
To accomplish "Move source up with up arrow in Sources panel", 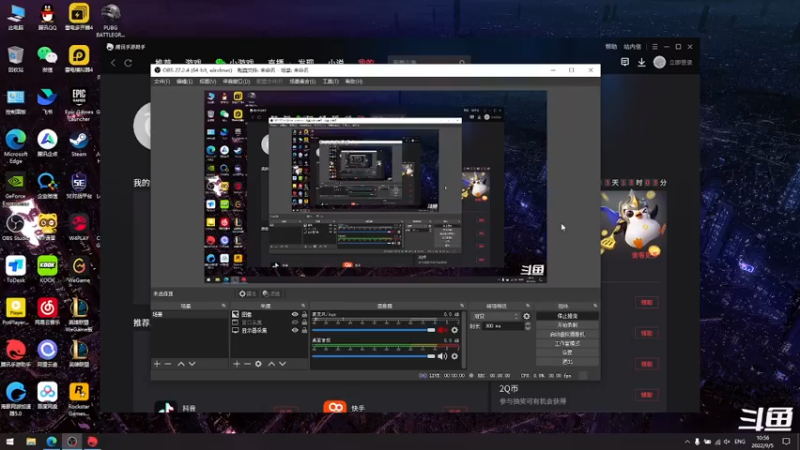I will click(271, 364).
